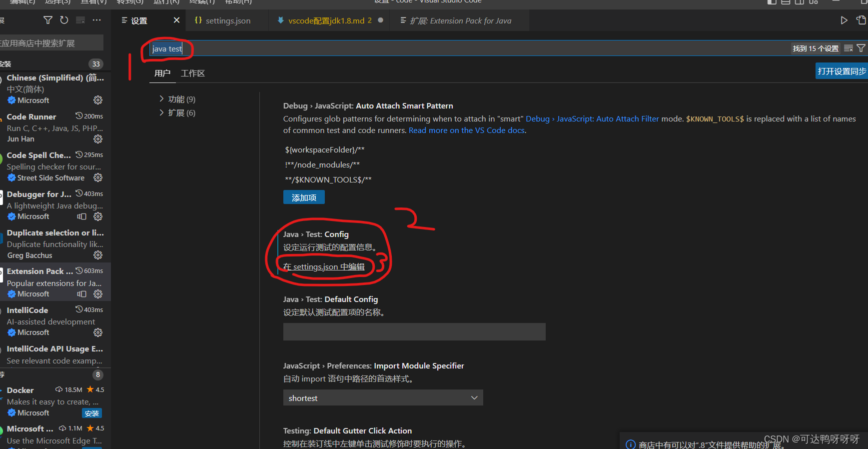Open the vscode配置jdk1.8.md tab
Image resolution: width=868 pixels, height=449 pixels.
click(330, 20)
